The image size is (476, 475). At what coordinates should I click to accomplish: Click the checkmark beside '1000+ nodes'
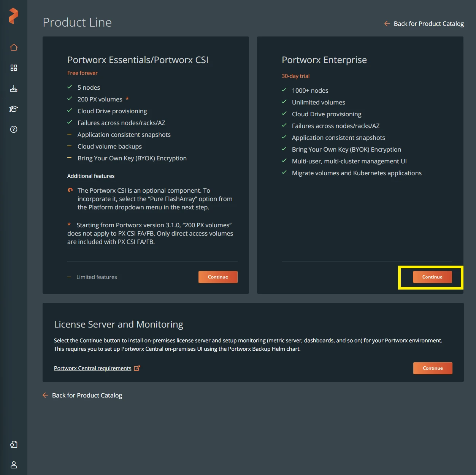coord(284,90)
